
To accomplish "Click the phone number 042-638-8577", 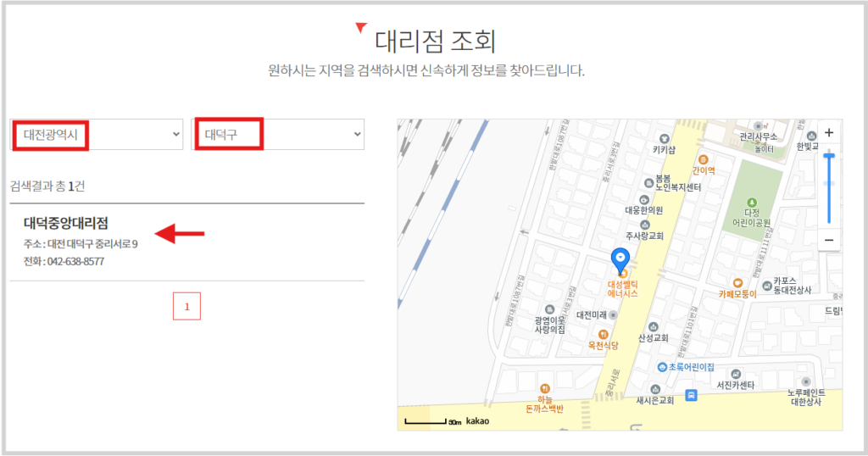I will click(x=75, y=261).
